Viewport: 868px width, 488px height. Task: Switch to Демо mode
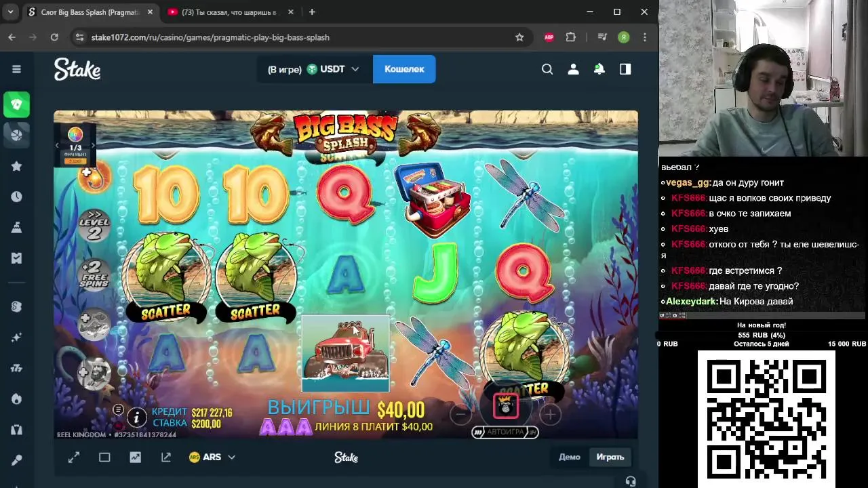[x=570, y=457]
